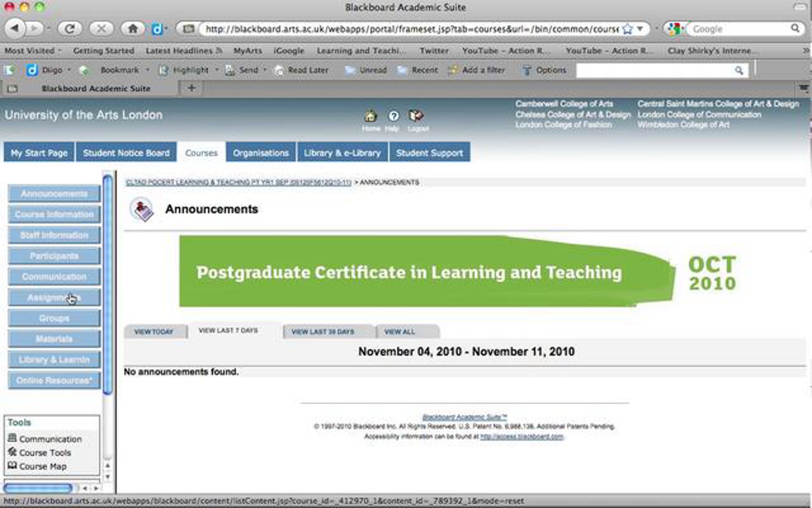Click the Diigo search magnifier icon
Viewport: 812px width, 508px height.
(739, 70)
